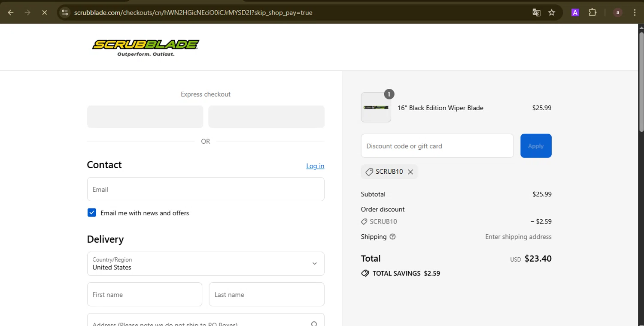The width and height of the screenshot is (644, 326).
Task: Open the purple A extension
Action: tap(575, 12)
